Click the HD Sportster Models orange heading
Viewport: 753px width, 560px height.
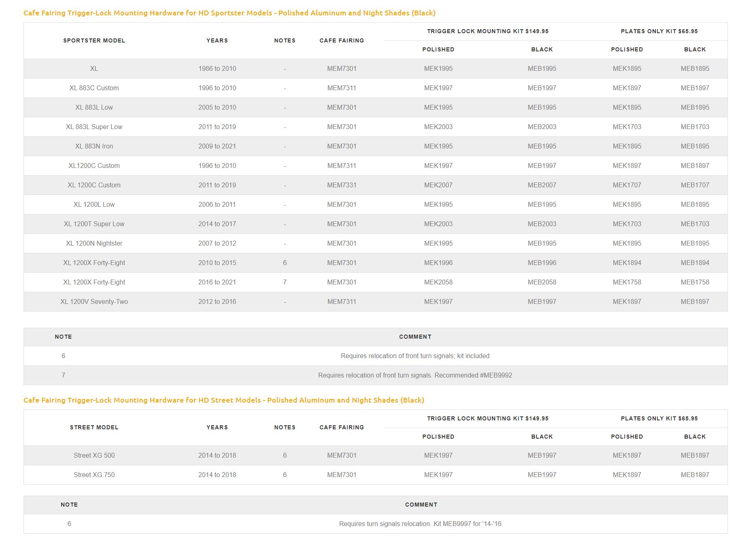[229, 13]
